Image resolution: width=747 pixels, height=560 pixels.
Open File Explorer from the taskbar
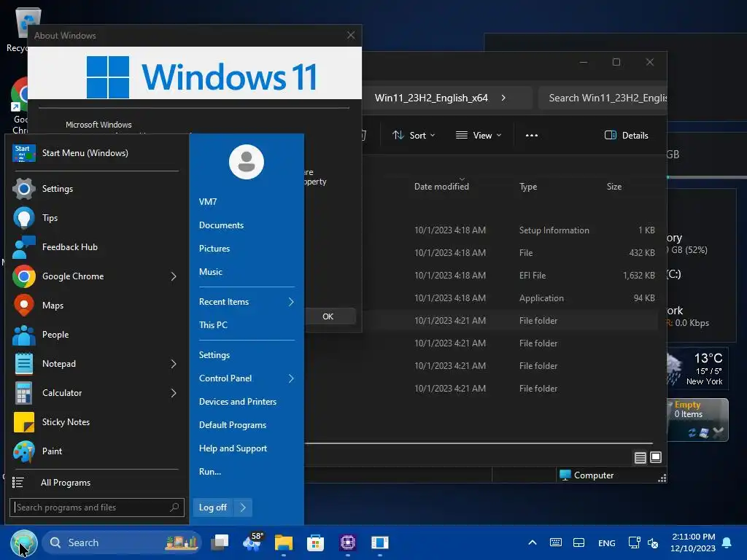coord(284,542)
